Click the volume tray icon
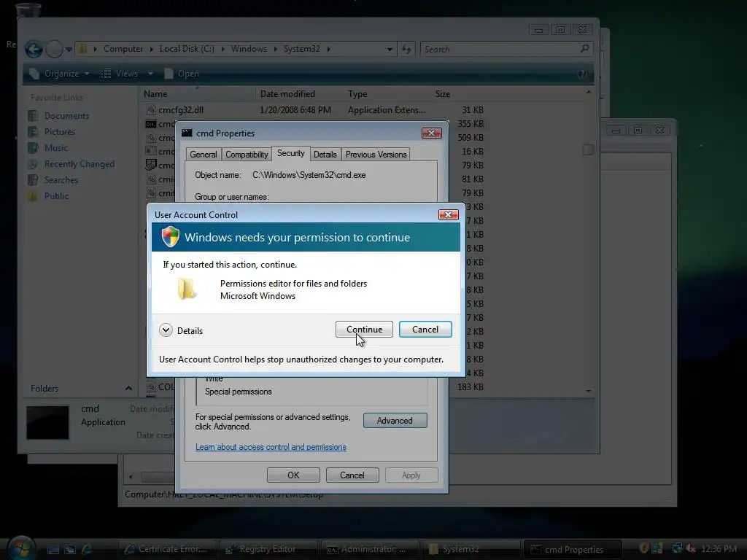The height and width of the screenshot is (560, 747). pos(691,549)
